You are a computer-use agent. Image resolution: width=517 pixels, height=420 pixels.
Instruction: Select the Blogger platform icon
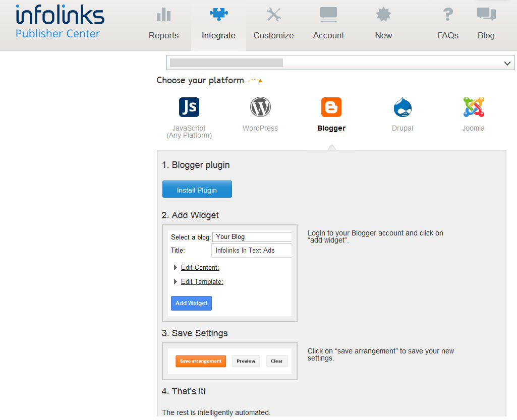[331, 107]
